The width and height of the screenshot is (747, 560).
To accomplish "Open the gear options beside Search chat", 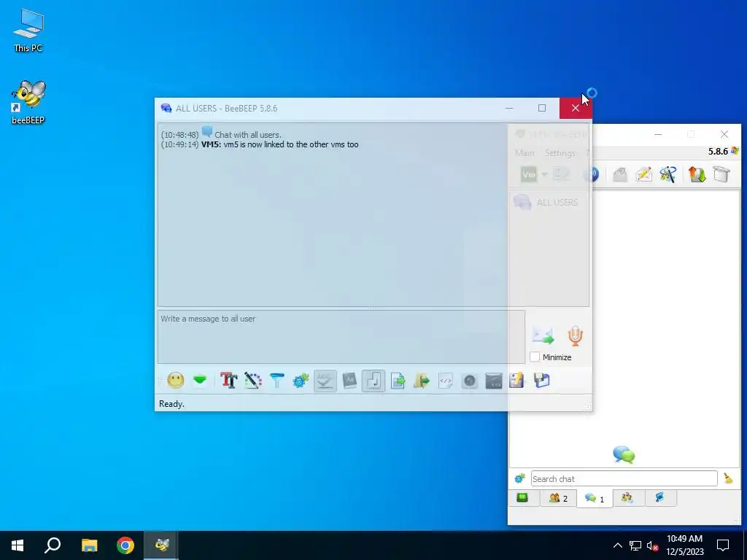I will pyautogui.click(x=519, y=478).
